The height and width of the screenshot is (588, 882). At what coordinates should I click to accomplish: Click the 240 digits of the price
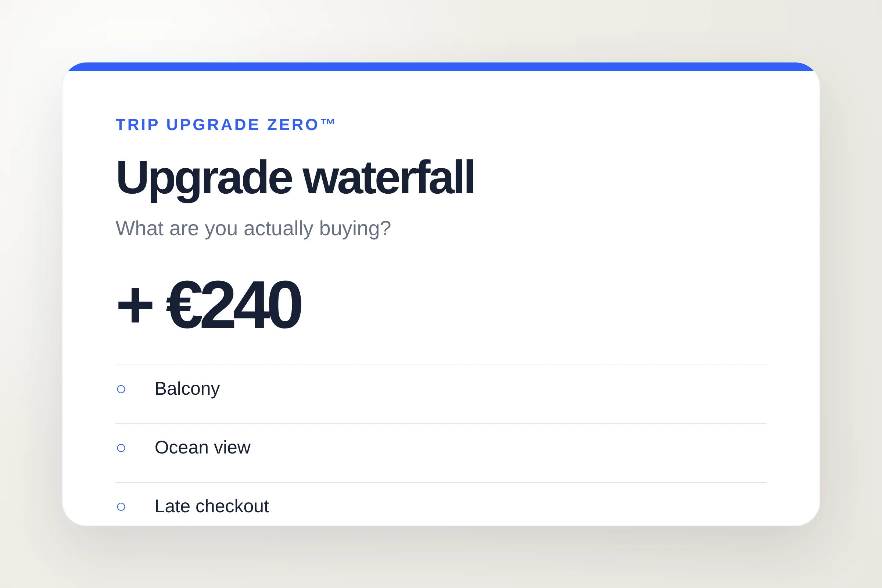coord(251,305)
